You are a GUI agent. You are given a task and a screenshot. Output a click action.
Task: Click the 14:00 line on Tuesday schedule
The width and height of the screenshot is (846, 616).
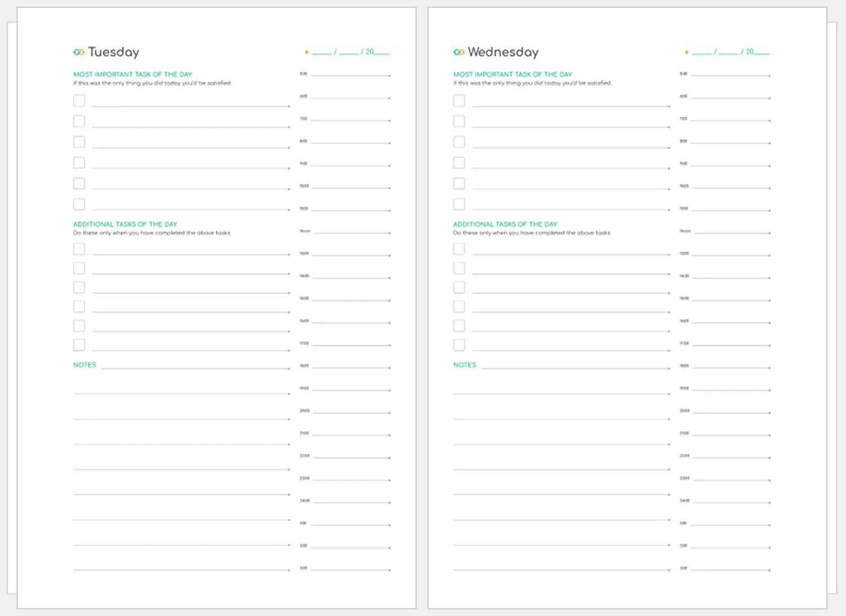(351, 278)
